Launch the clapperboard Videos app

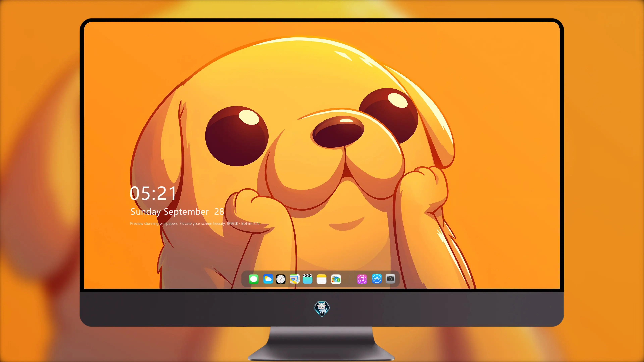[x=308, y=279]
